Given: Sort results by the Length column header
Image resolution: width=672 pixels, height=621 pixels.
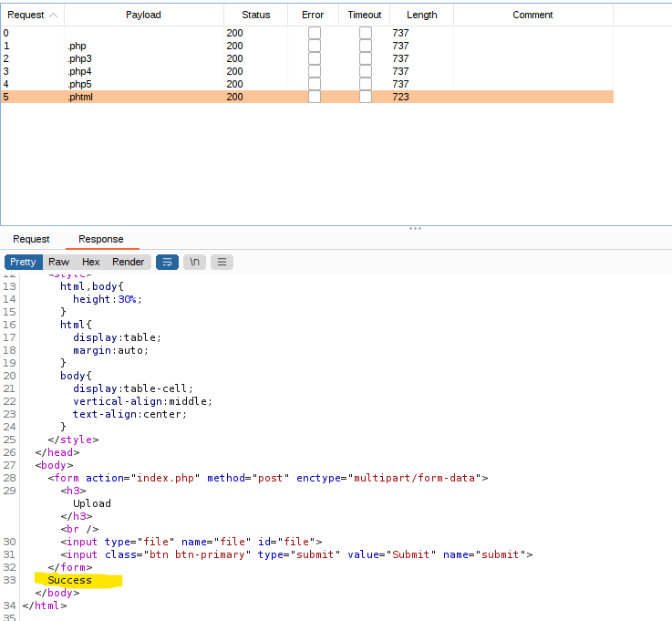Looking at the screenshot, I should 421,15.
